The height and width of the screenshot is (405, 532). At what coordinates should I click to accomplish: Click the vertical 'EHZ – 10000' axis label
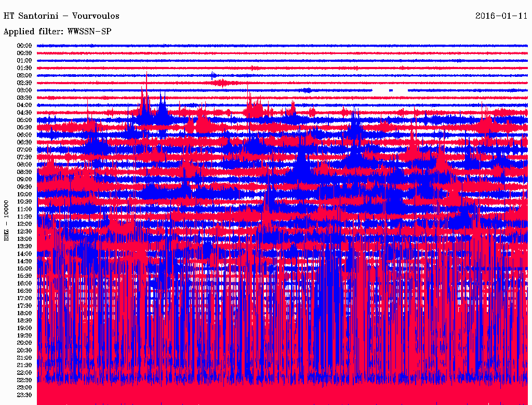coord(6,221)
